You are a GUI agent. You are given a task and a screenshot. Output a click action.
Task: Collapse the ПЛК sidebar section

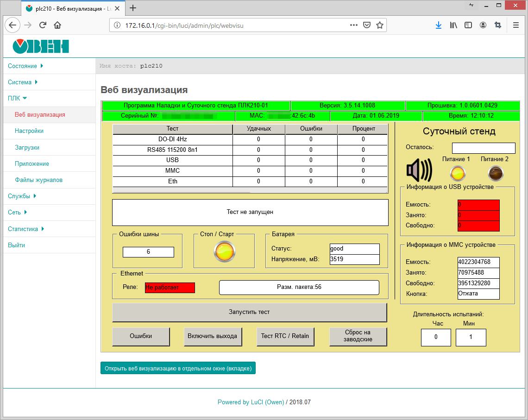click(18, 98)
